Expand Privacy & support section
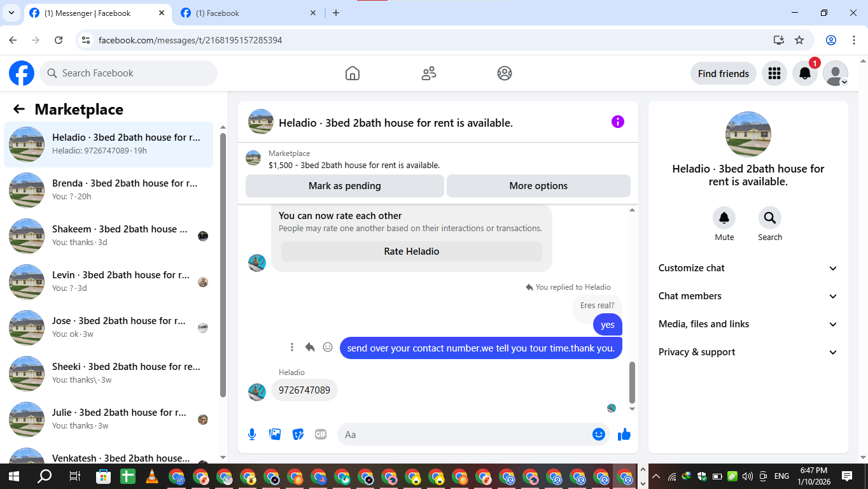 [748, 352]
